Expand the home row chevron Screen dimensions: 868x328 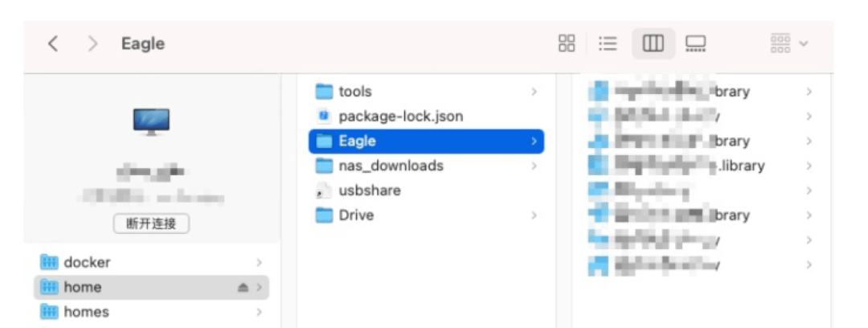259,288
